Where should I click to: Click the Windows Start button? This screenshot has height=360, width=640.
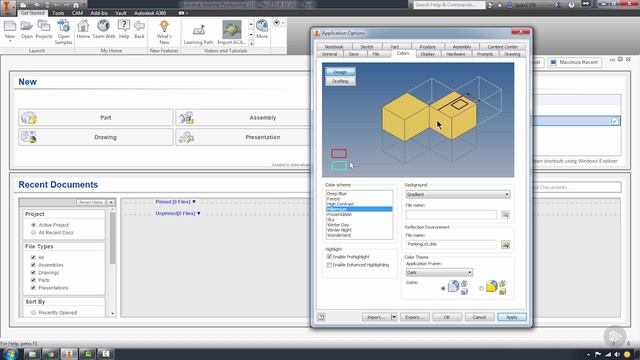(10, 353)
